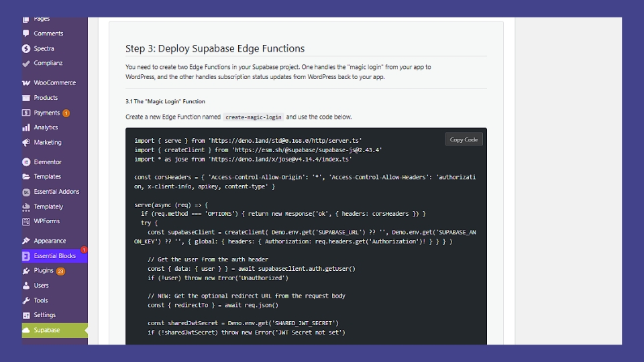Viewport: 644px width, 362px height.
Task: Click the create-magic-login inline code text
Action: pyautogui.click(x=254, y=117)
